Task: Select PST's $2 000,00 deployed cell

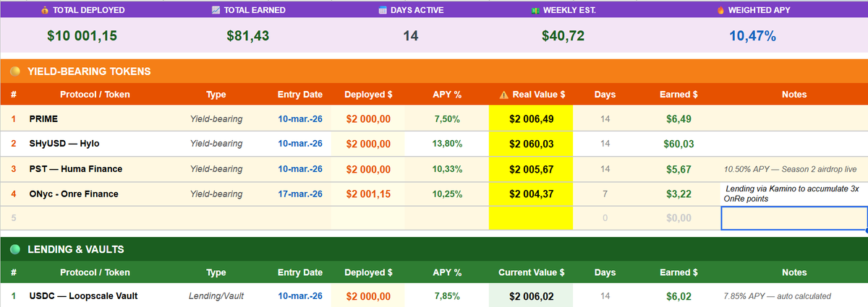Action: coord(369,169)
